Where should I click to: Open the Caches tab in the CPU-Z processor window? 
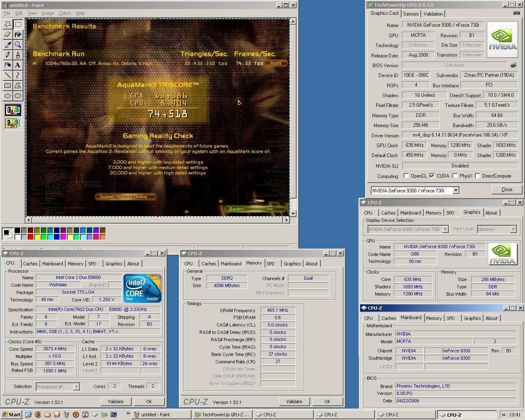(30, 264)
